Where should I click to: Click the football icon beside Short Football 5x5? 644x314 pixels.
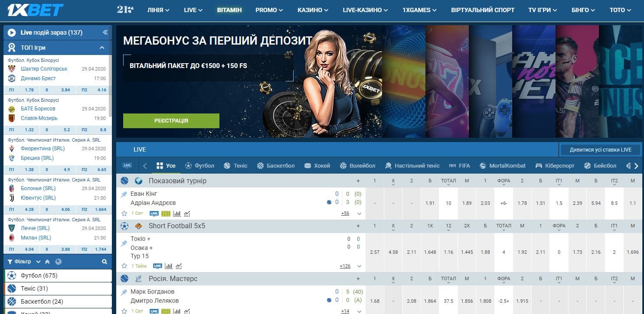[x=125, y=226]
